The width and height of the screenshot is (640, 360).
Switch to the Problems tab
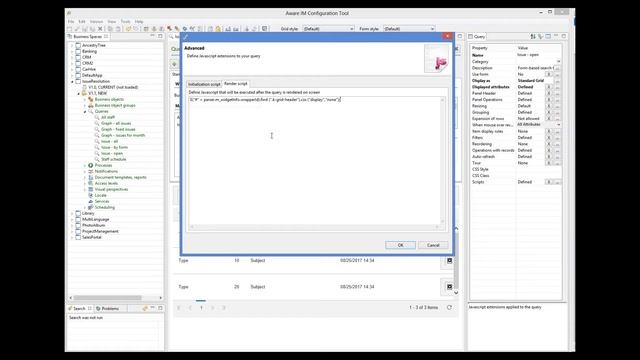[x=108, y=309]
